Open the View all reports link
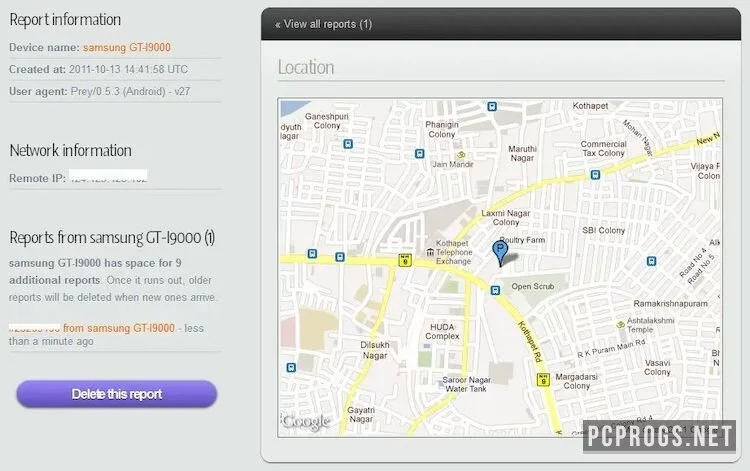750x471 pixels. [323, 24]
